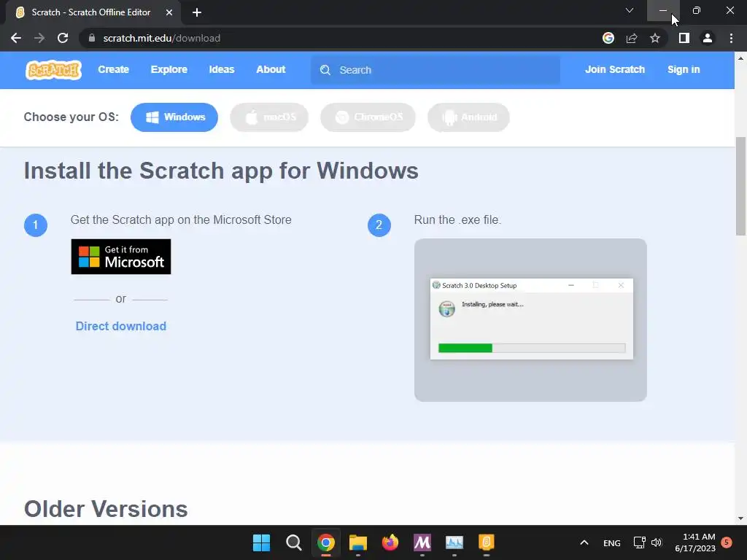The image size is (747, 560).
Task: Open the Chrome three-dot menu
Action: pyautogui.click(x=731, y=38)
